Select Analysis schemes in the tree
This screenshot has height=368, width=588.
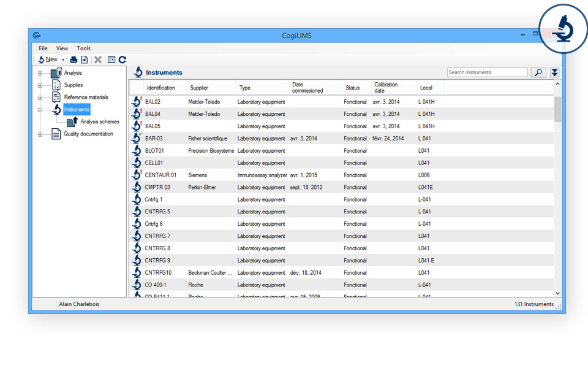(x=99, y=121)
